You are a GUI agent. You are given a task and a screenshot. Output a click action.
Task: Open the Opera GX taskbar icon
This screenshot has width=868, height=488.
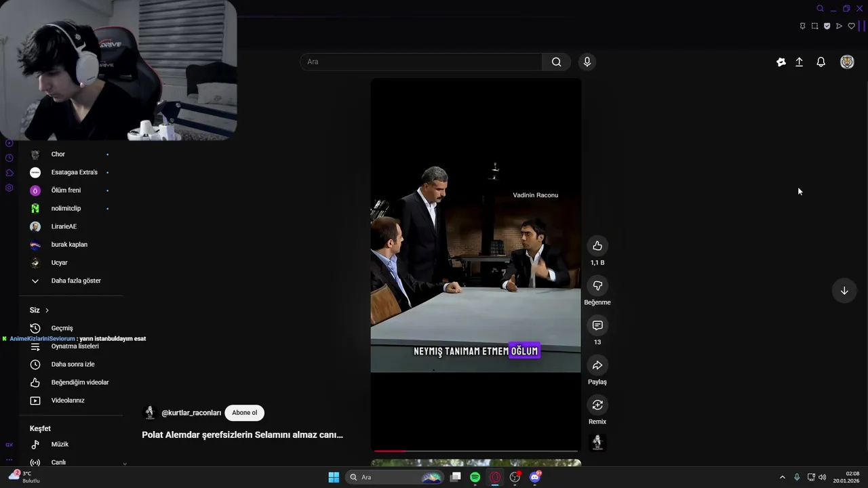pos(495,477)
